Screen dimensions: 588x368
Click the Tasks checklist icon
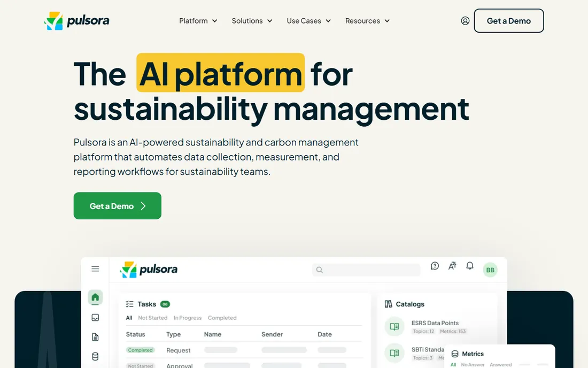[x=130, y=304]
